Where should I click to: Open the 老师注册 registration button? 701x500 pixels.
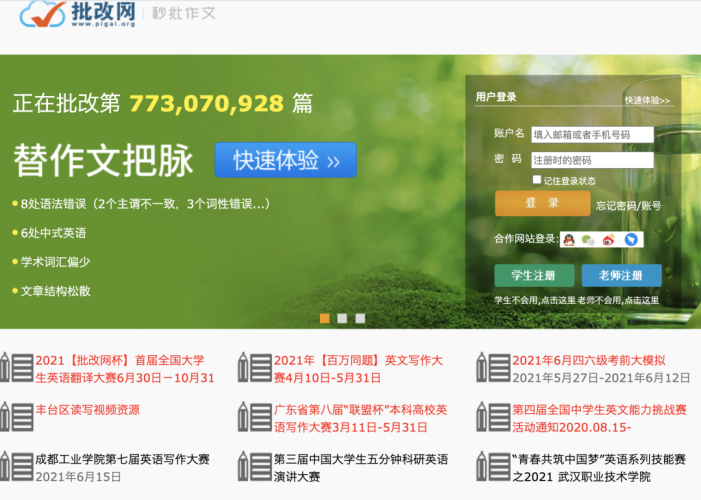621,275
